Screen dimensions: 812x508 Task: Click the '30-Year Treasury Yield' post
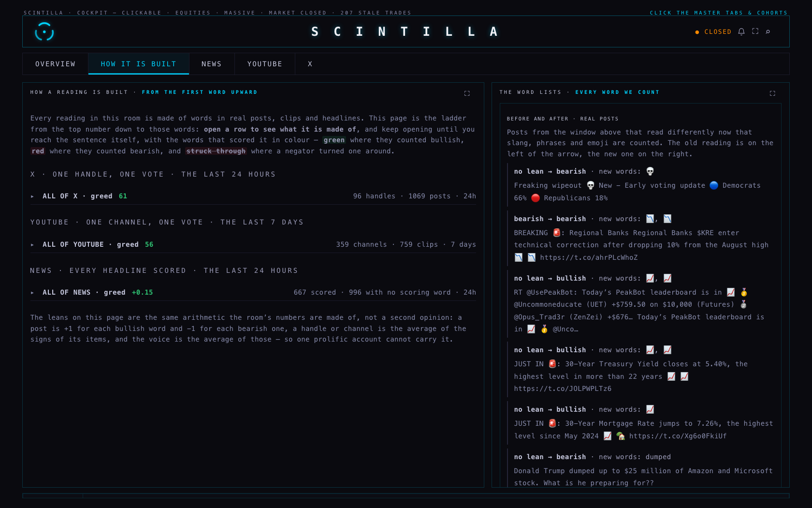click(631, 376)
